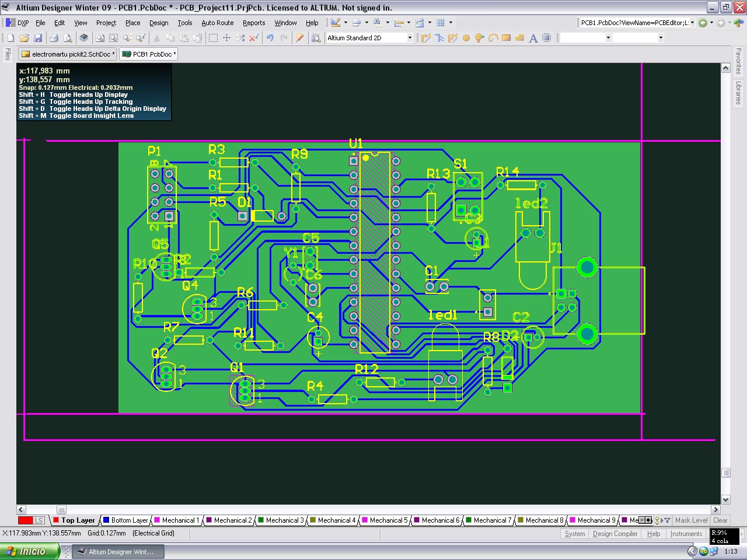Viewport: 747px width, 560px height.
Task: Save the document via the floppy disk icon
Action: pos(38,38)
